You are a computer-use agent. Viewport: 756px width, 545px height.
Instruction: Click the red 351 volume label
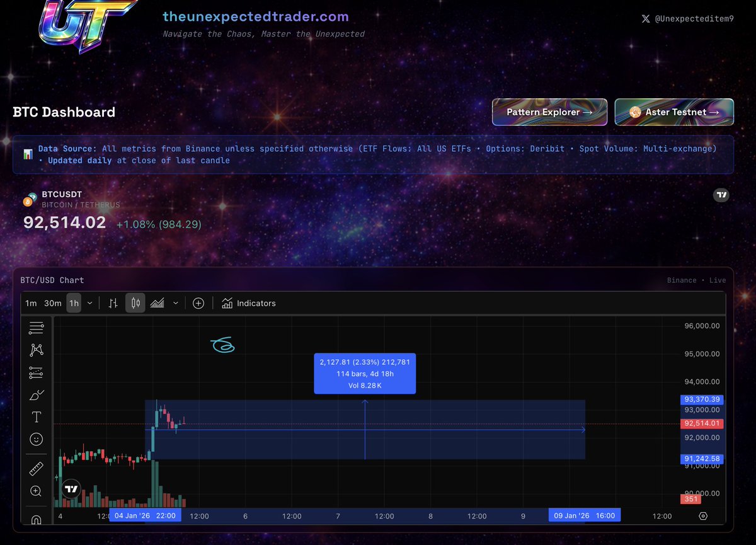coord(690,500)
